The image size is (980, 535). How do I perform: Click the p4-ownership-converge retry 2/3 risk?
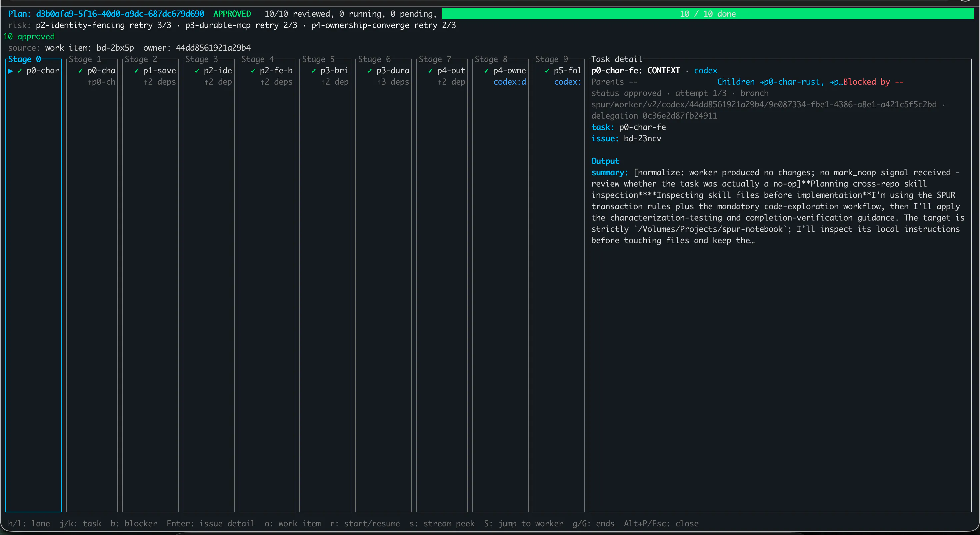tap(383, 25)
